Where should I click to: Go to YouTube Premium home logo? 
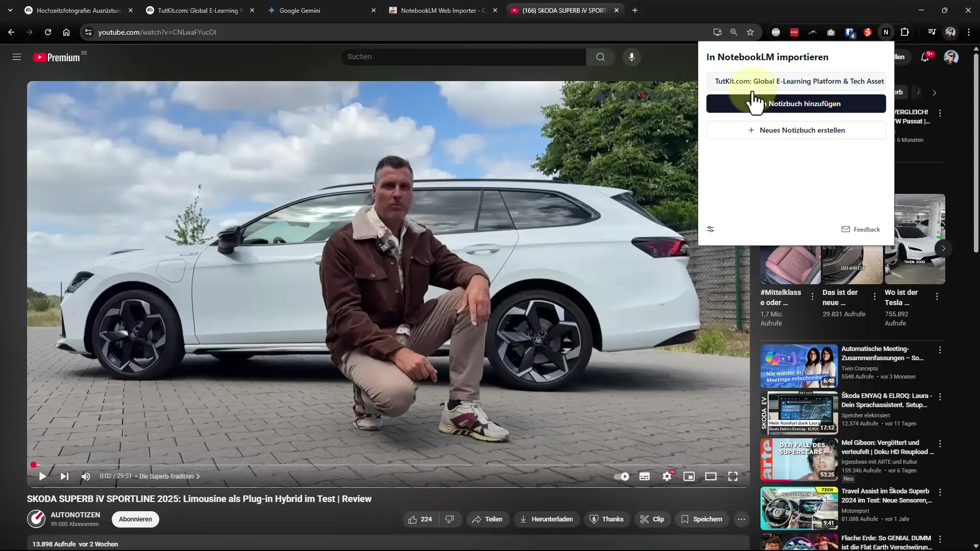point(57,57)
